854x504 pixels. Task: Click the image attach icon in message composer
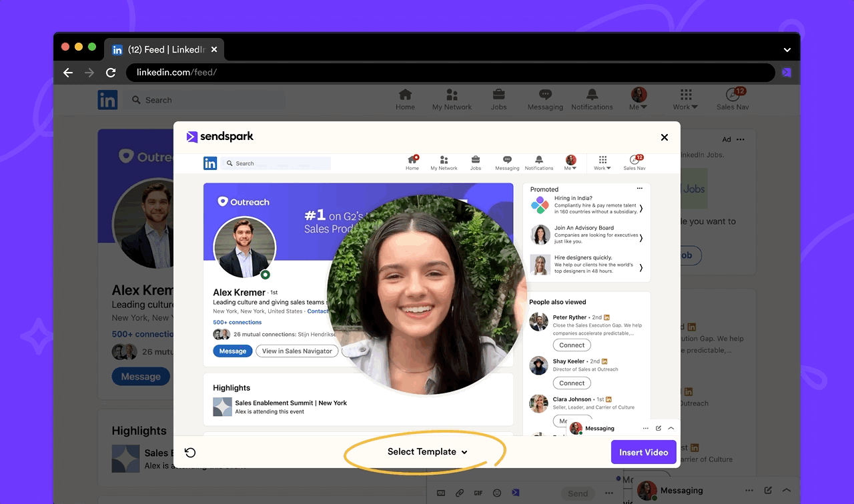pos(441,493)
